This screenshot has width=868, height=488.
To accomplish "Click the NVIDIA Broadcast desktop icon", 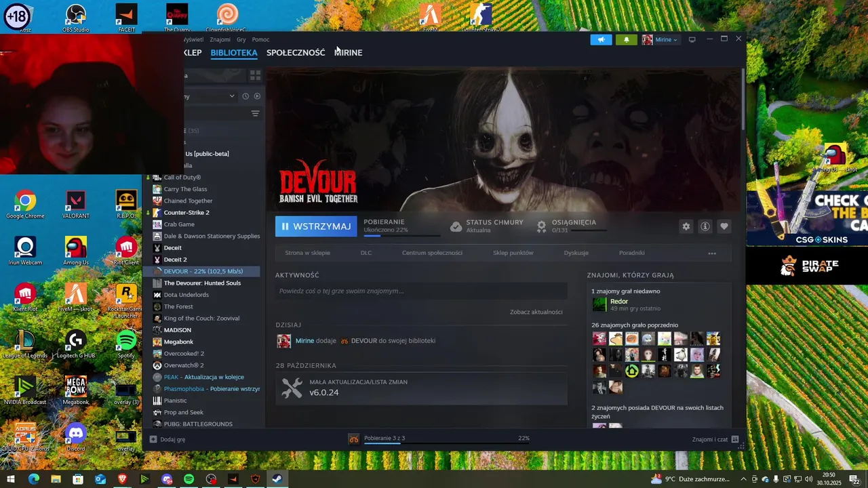I will [x=25, y=391].
